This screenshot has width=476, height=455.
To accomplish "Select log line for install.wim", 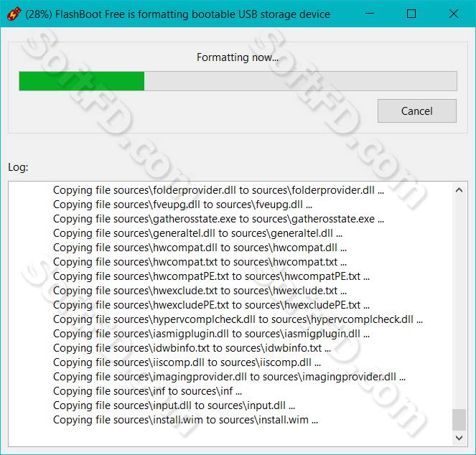I will [x=185, y=420].
